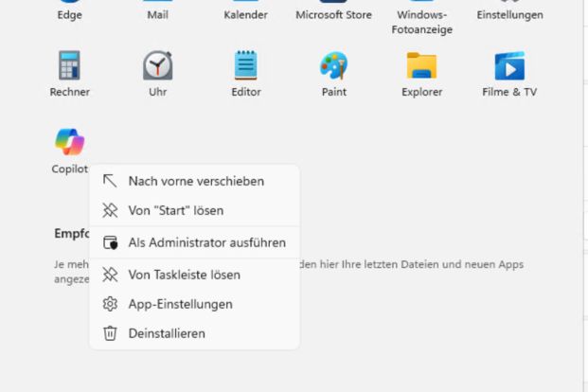Click the Paint label text
Screen dimensions: 588x392
tap(334, 92)
